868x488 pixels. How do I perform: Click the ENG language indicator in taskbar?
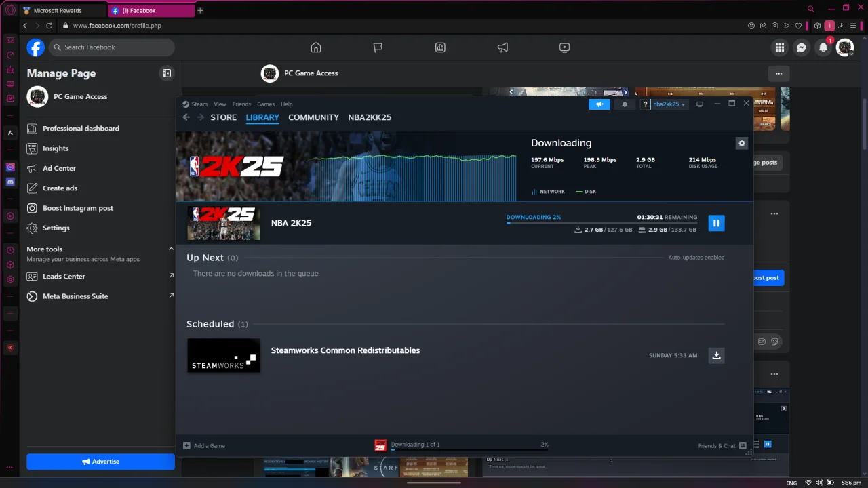pyautogui.click(x=791, y=483)
